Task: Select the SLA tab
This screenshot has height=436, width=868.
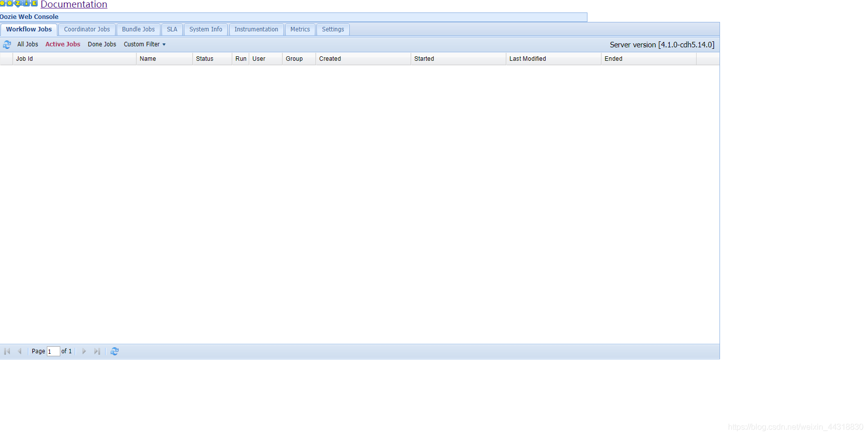Action: [172, 29]
